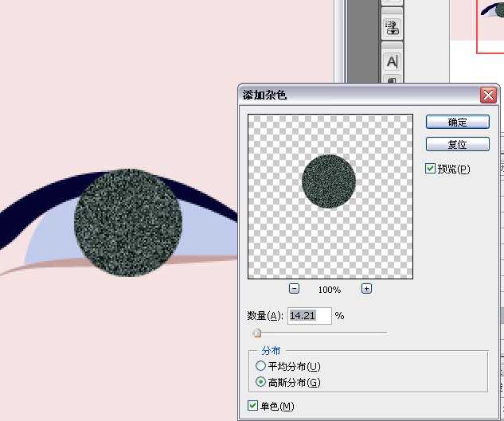Zoom out the preview with minus icon
Screen dimensions: 504x421
(294, 289)
